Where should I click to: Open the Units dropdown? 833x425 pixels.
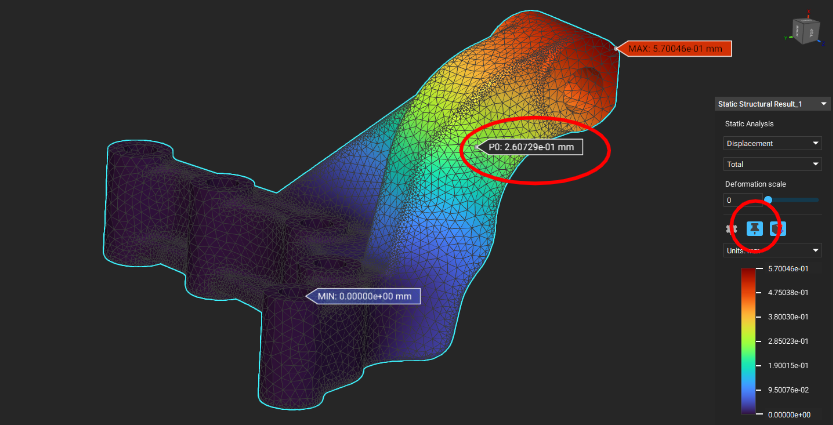point(772,250)
